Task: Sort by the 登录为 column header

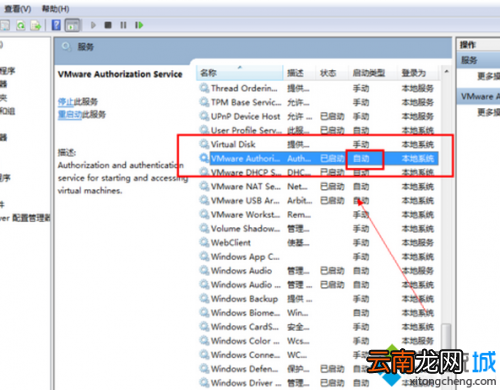Action: coord(418,73)
